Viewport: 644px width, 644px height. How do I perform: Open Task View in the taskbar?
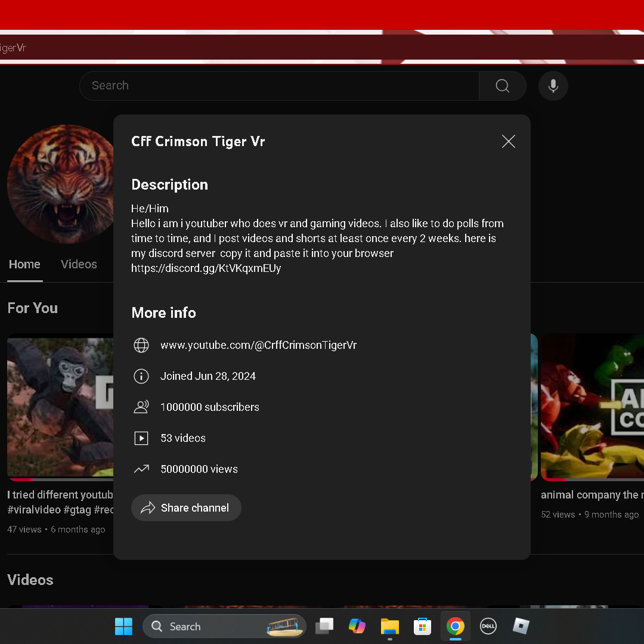click(324, 626)
